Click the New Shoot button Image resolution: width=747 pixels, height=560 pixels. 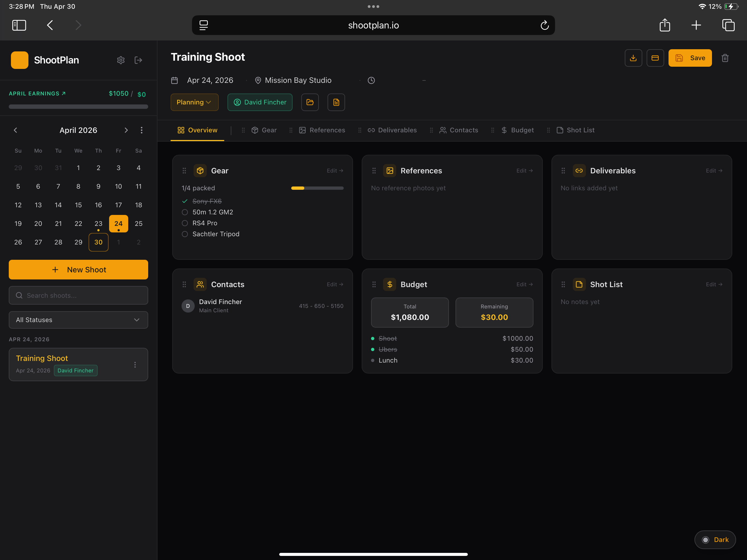point(78,270)
